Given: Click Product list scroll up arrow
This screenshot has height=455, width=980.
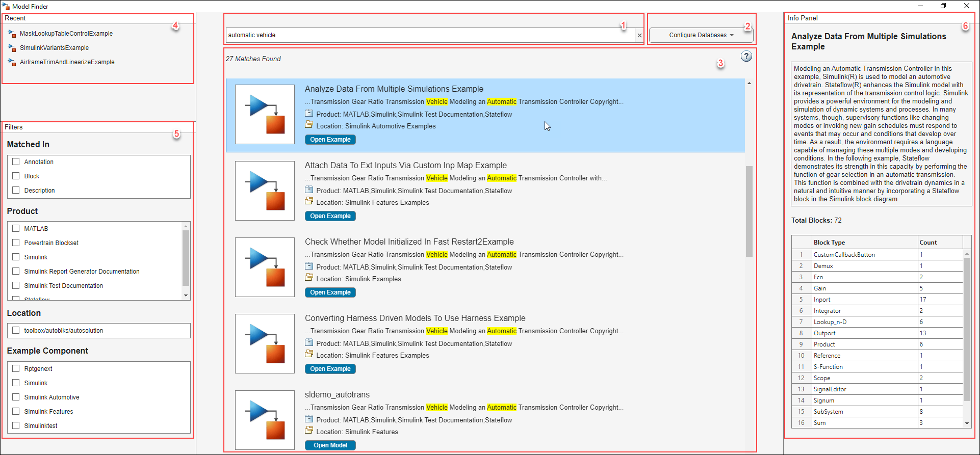Looking at the screenshot, I should pyautogui.click(x=186, y=226).
